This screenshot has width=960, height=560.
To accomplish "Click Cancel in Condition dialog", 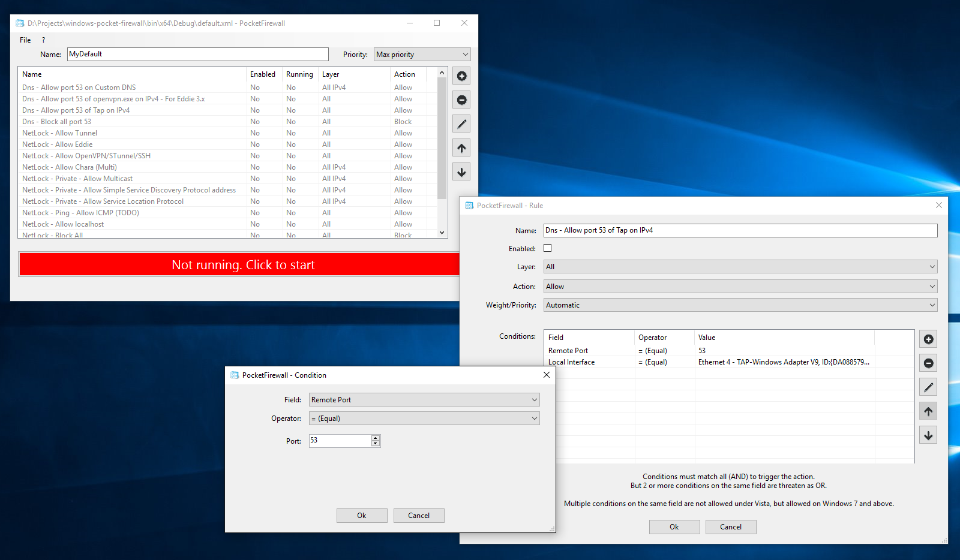I will 419,516.
